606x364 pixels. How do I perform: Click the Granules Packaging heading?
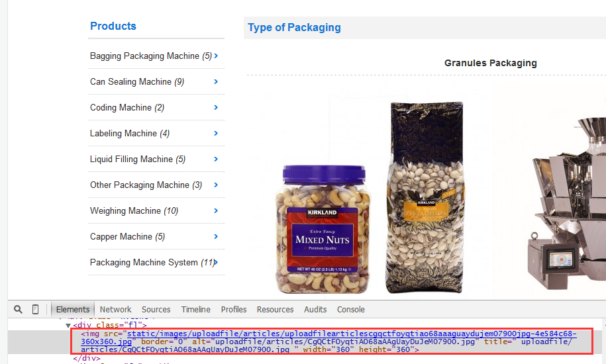[x=491, y=63]
